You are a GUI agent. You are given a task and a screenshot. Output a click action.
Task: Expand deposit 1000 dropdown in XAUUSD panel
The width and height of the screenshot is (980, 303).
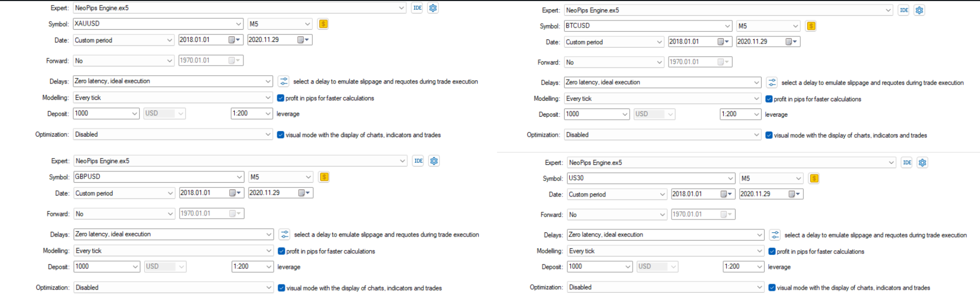pos(135,114)
